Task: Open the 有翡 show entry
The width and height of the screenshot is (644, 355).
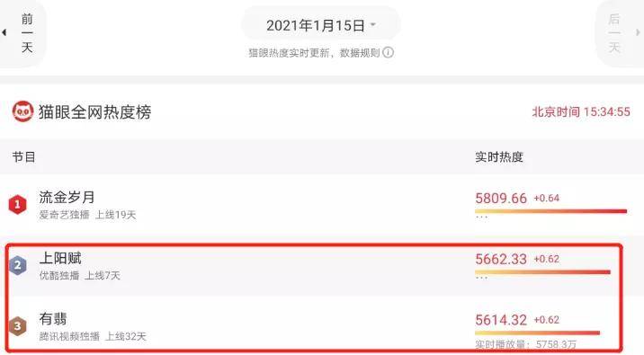Action: point(53,319)
